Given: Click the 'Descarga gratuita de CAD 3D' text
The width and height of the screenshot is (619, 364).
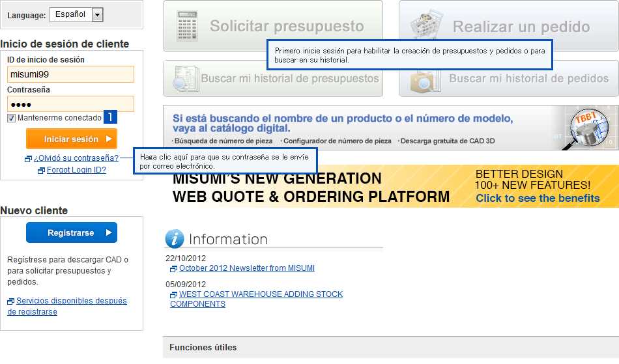Looking at the screenshot, I should point(448,141).
